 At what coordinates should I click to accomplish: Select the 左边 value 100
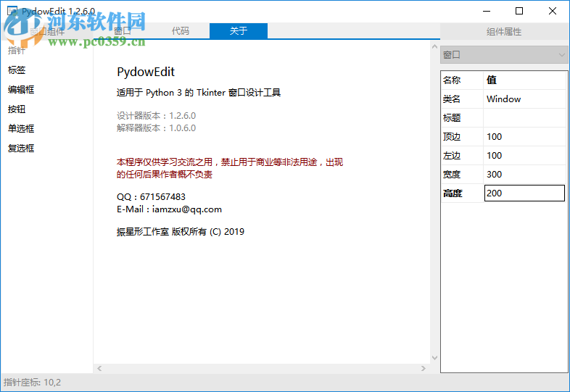coord(524,156)
